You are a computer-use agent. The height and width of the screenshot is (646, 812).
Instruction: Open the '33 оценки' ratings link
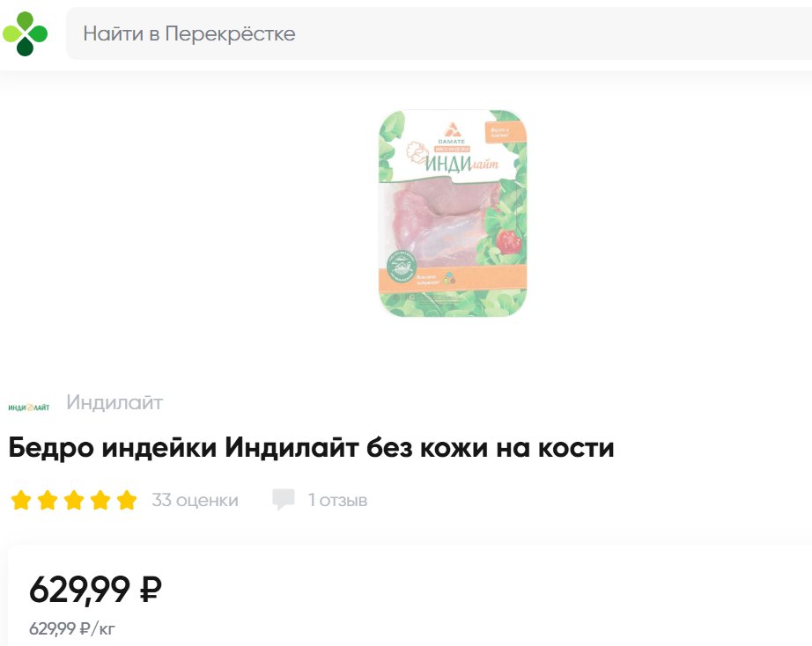tap(195, 500)
